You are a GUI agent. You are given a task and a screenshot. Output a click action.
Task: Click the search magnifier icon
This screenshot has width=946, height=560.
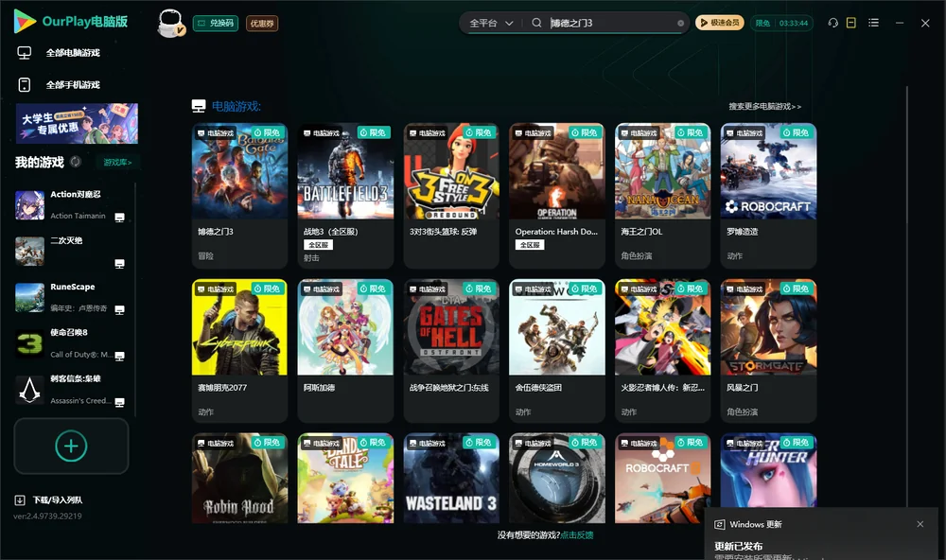[x=536, y=23]
